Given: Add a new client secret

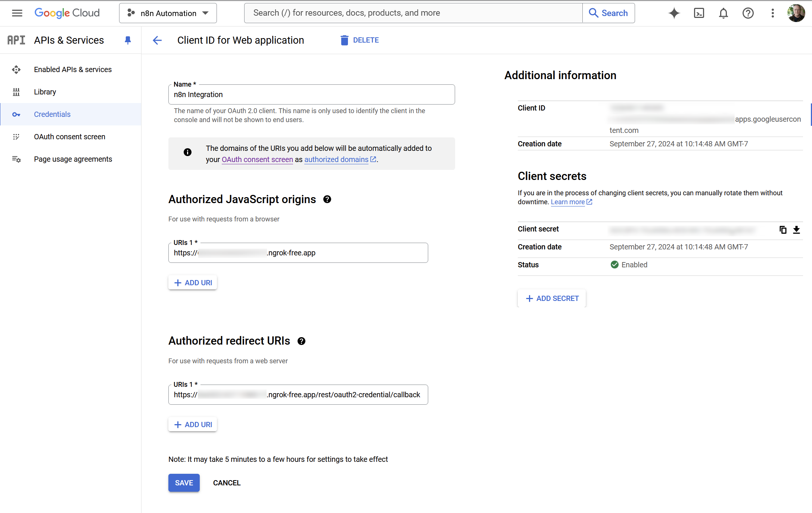Looking at the screenshot, I should click(552, 298).
